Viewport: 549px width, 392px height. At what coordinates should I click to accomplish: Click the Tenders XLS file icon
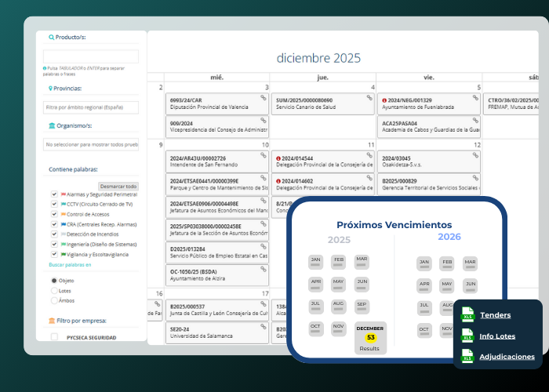(468, 315)
